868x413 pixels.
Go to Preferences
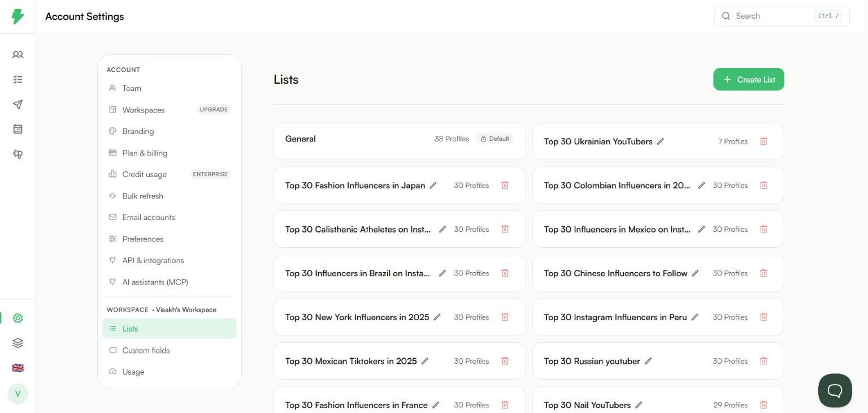tap(170, 239)
